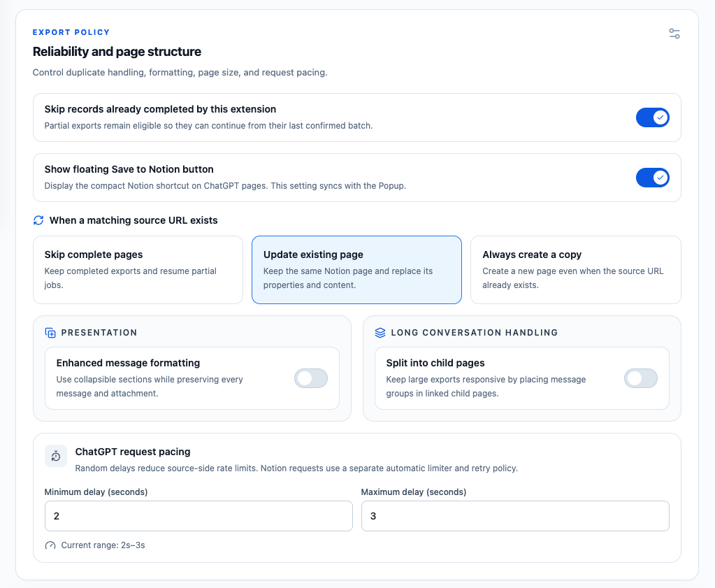Click the Presentation section icon

point(50,333)
